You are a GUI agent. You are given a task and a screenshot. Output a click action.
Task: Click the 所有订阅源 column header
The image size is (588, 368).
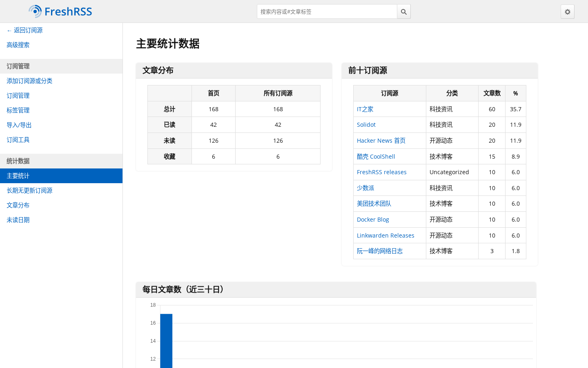pos(278,93)
